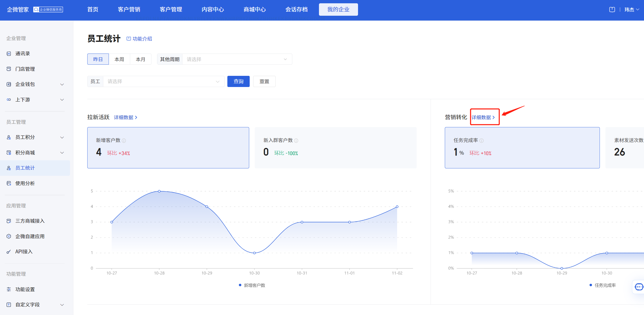Click the 10-30 data point on 新增客户数 chart
The width and height of the screenshot is (644, 315).
pyautogui.click(x=255, y=253)
